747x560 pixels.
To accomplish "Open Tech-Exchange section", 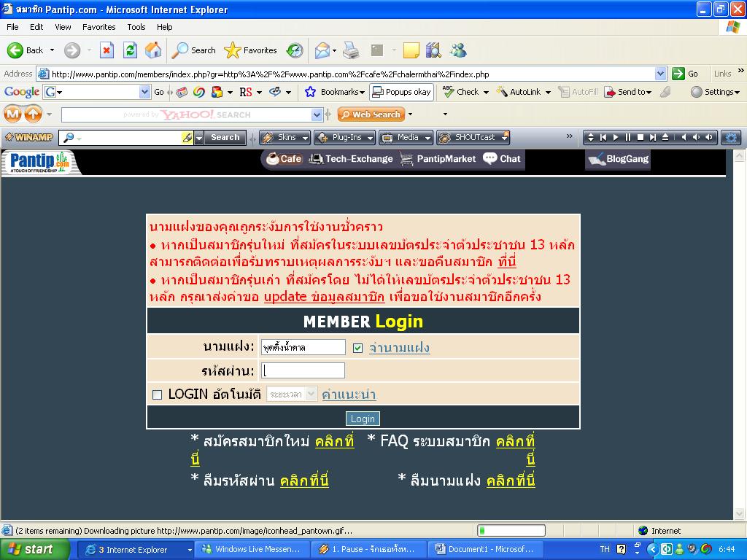I will 351,159.
